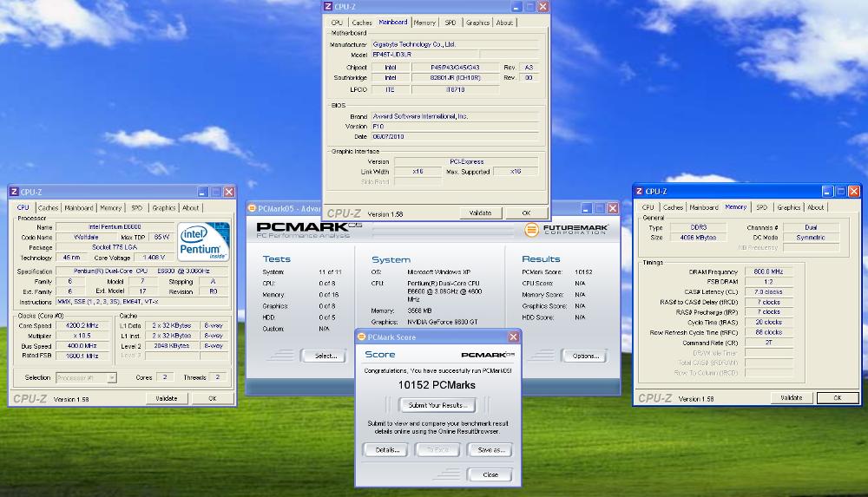Screen dimensions: 868x497
Task: Click OK in the Memory CPU-Z window
Action: coord(838,398)
